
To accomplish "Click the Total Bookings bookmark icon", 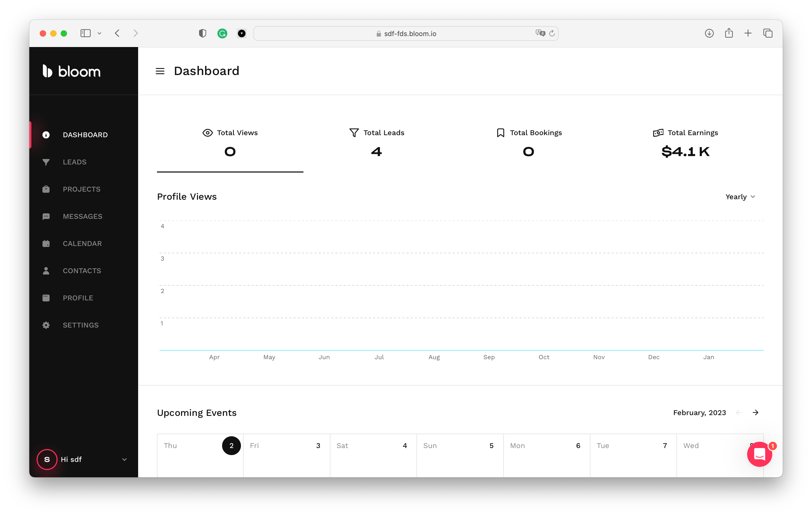I will (500, 133).
